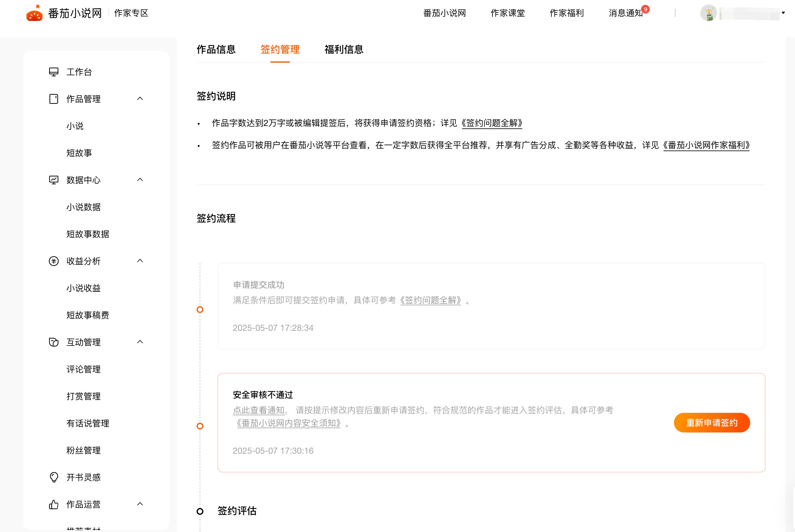The height and width of the screenshot is (532, 795).
Task: Open 开书灵感 in sidebar
Action: pyautogui.click(x=84, y=477)
